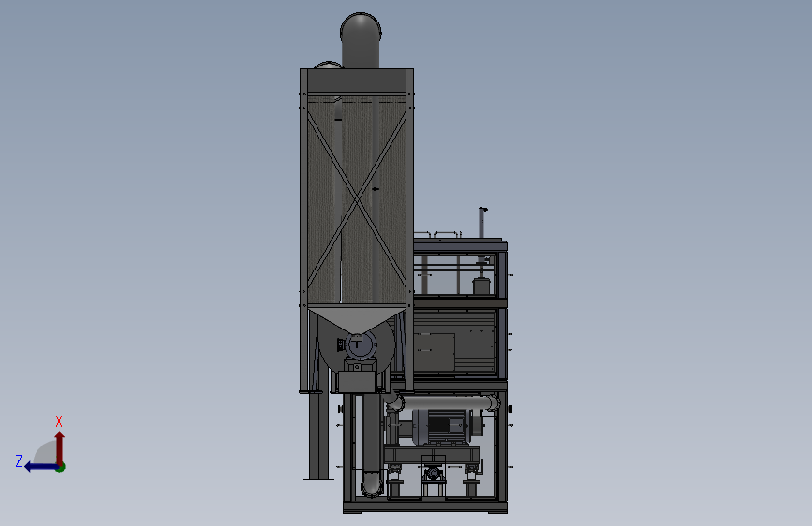Select the electric motor in the lower frame
812x526 pixels.
click(x=442, y=426)
